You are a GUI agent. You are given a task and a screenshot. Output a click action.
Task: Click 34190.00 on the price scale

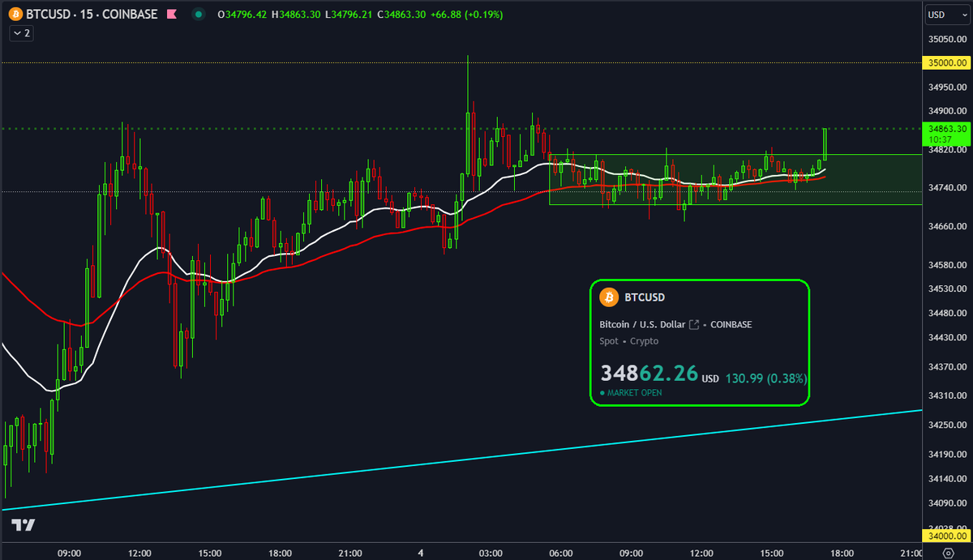click(x=946, y=453)
